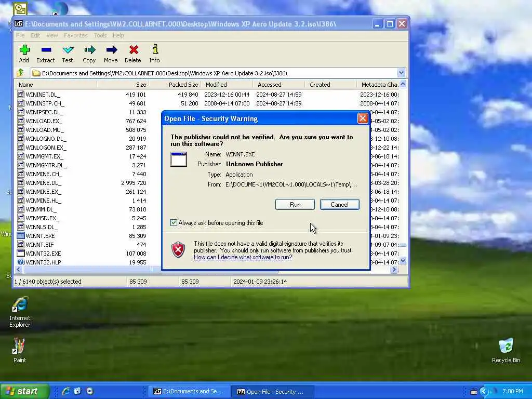532x399 pixels.
Task: Click the taskbar clock showing 7:08 PM
Action: [x=513, y=391]
